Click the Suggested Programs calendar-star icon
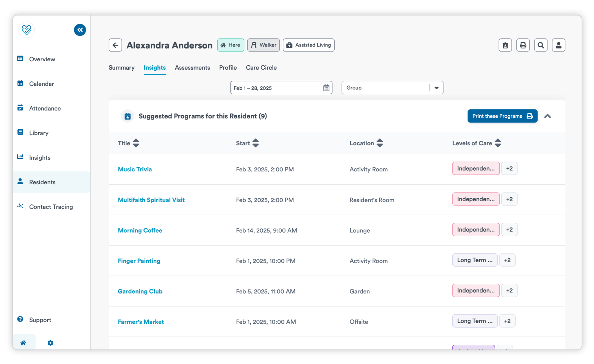Screen dimensions: 594x364 [x=128, y=116]
